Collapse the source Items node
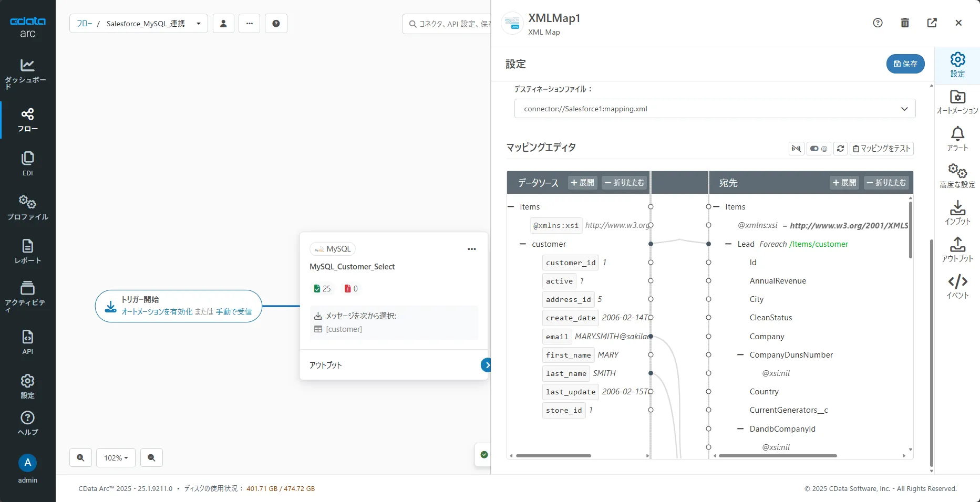980x502 pixels. (511, 207)
